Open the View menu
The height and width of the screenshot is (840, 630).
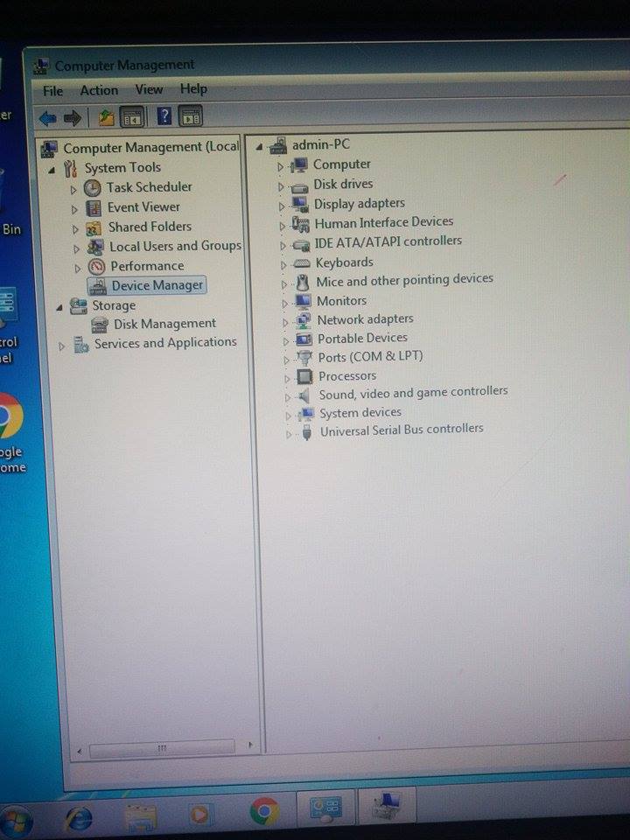(x=149, y=89)
